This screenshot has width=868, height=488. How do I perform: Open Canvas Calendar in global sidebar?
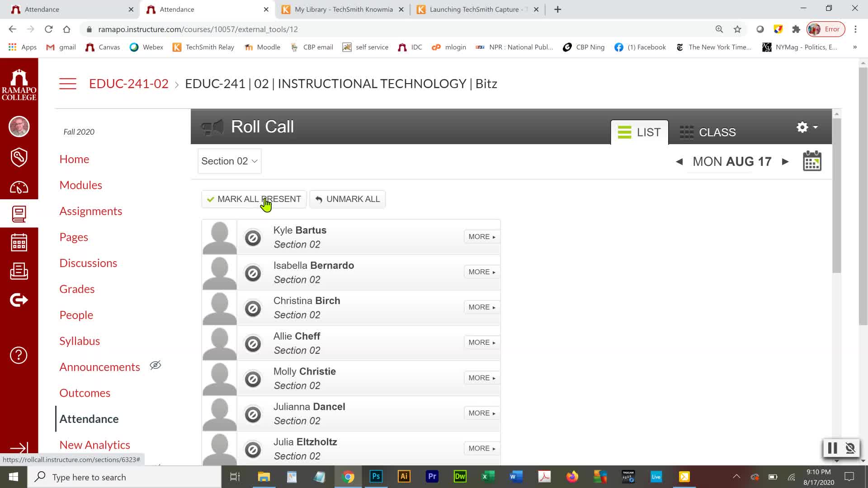pyautogui.click(x=19, y=243)
